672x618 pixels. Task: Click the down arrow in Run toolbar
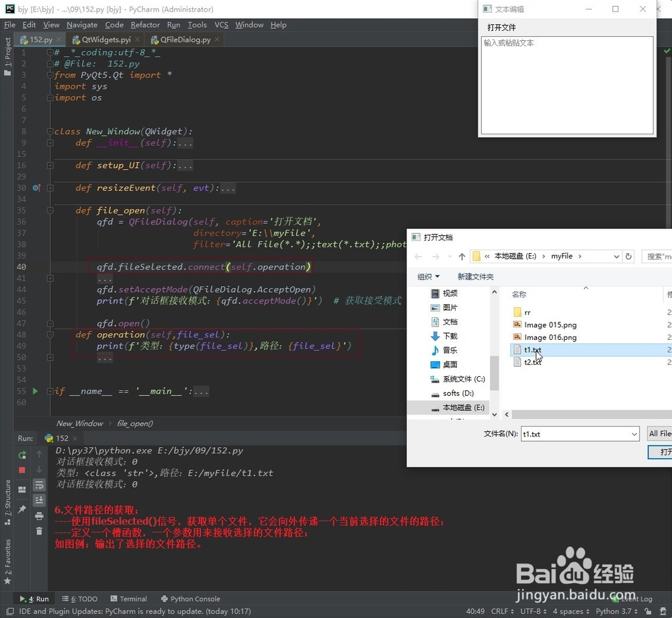(x=39, y=470)
